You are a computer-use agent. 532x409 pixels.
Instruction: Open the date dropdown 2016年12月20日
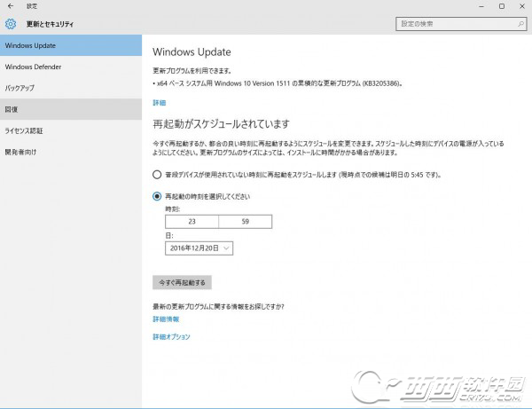click(x=199, y=248)
